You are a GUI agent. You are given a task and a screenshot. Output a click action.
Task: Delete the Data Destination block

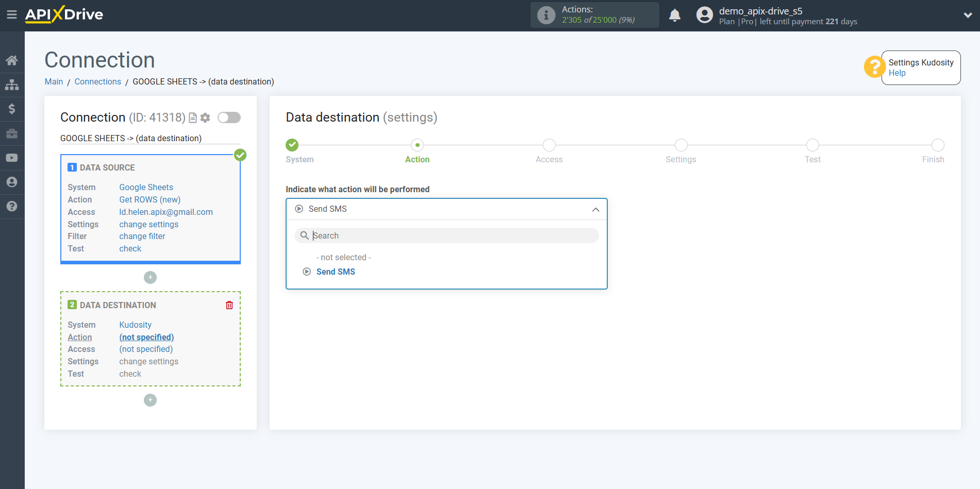pos(229,305)
